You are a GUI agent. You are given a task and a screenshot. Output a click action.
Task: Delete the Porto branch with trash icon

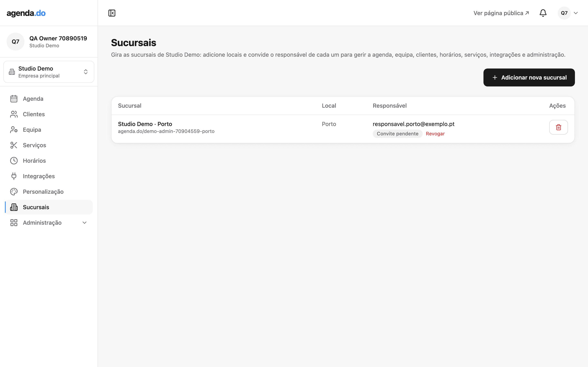point(558,127)
